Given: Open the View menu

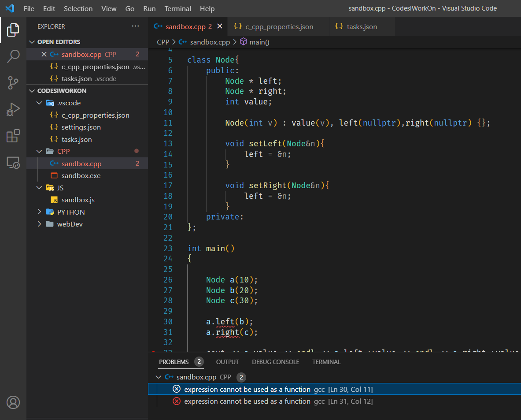Looking at the screenshot, I should [x=109, y=8].
